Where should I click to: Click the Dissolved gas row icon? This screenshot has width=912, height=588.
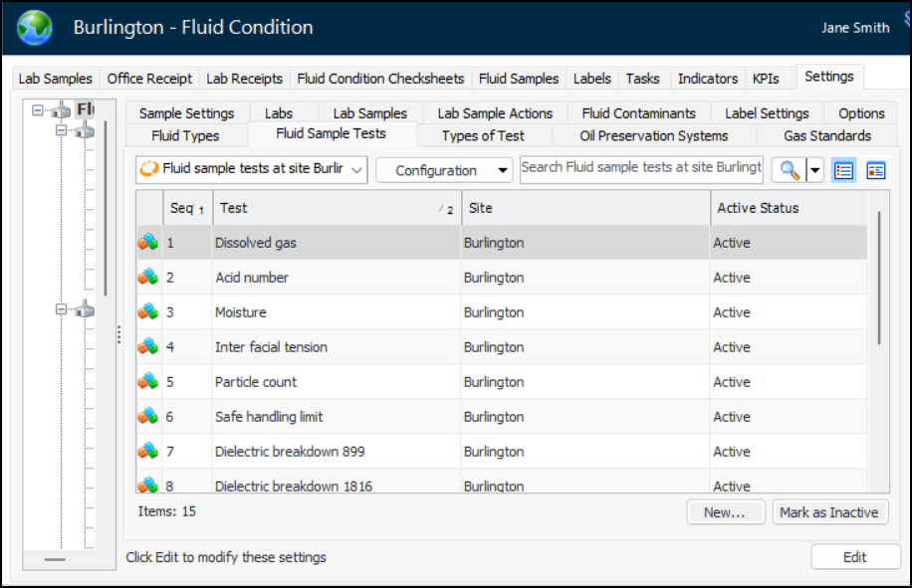148,243
